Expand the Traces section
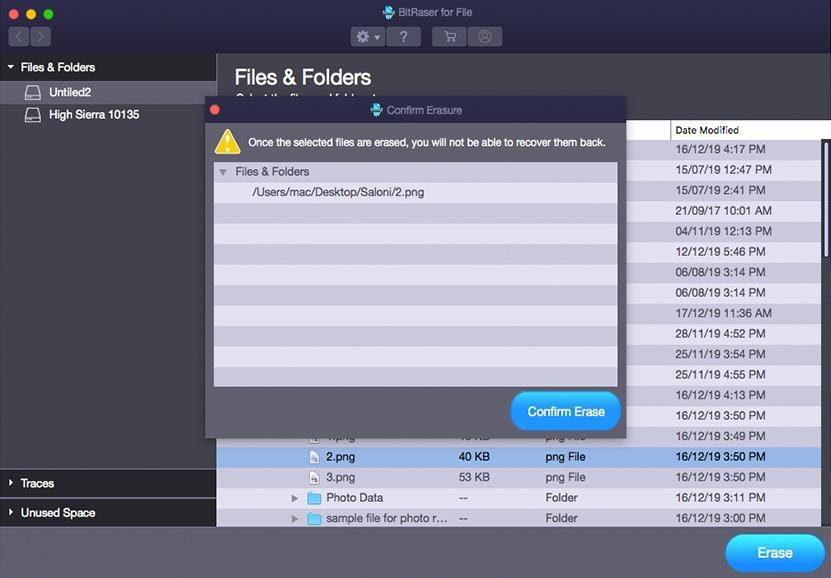This screenshot has height=578, width=831. [x=11, y=484]
